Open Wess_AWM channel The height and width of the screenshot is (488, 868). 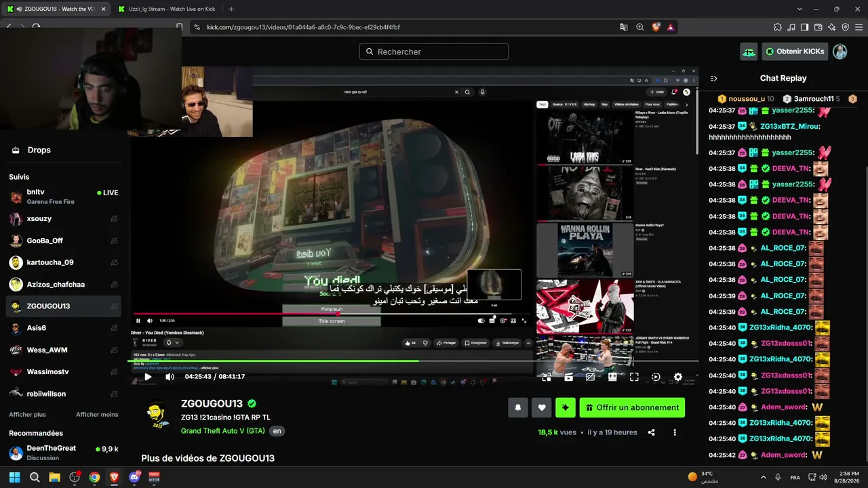(64, 350)
